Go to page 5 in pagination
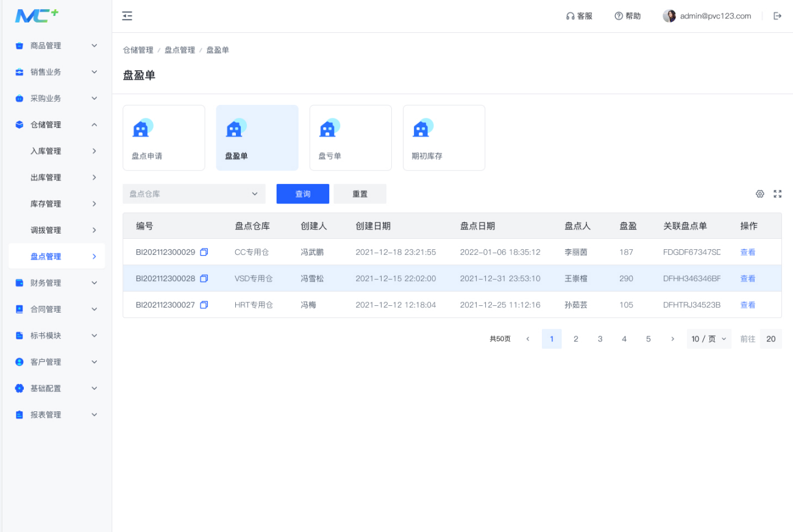The height and width of the screenshot is (532, 793). tap(649, 339)
